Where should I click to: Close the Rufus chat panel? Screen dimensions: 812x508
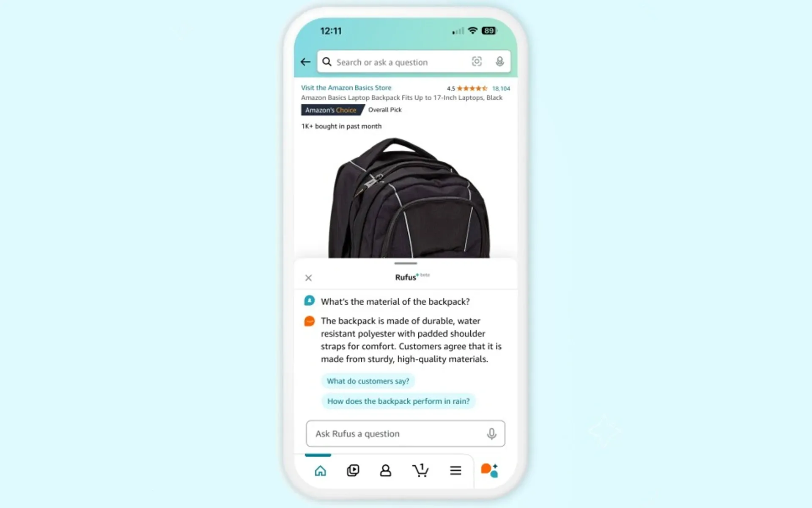point(308,277)
